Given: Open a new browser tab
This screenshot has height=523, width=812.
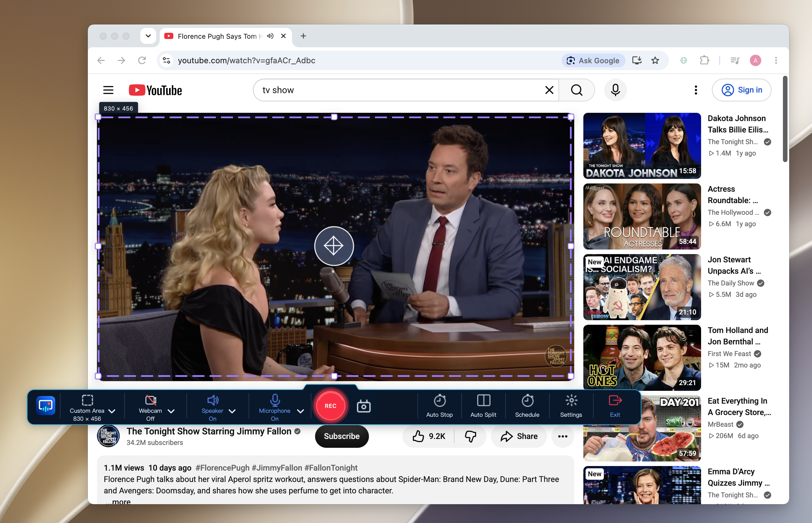Looking at the screenshot, I should tap(303, 36).
